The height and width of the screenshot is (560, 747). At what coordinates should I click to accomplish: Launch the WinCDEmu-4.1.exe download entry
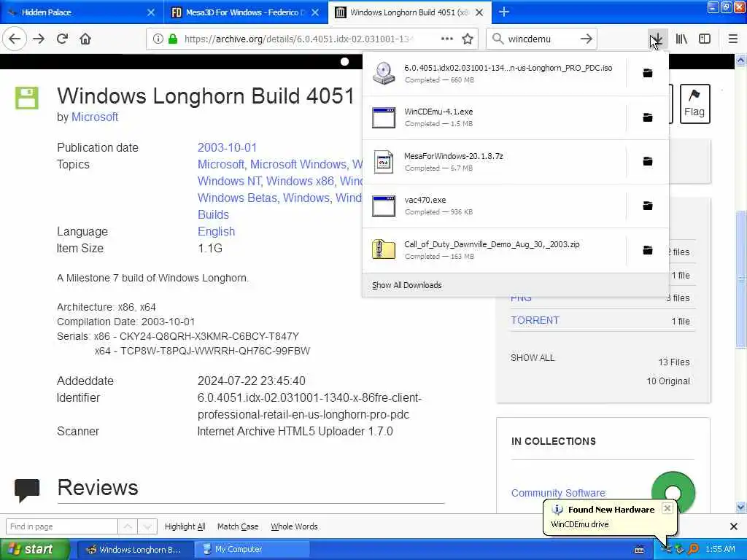(494, 117)
